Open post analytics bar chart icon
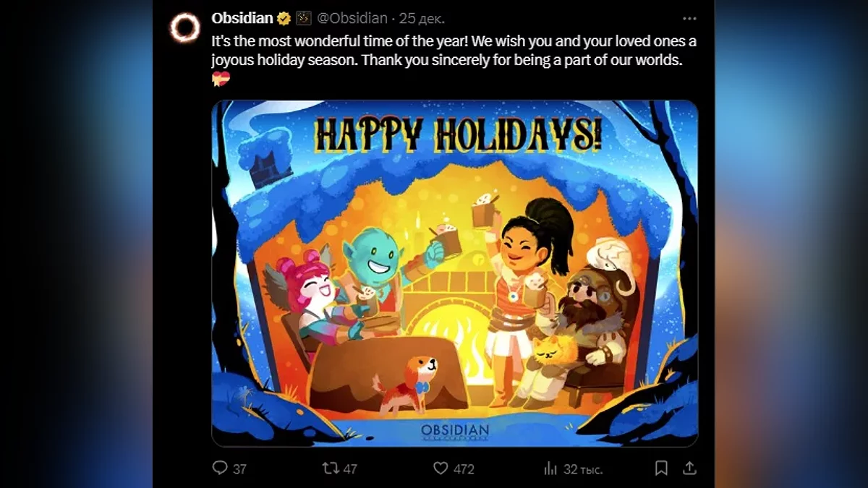Image resolution: width=868 pixels, height=488 pixels. point(550,468)
